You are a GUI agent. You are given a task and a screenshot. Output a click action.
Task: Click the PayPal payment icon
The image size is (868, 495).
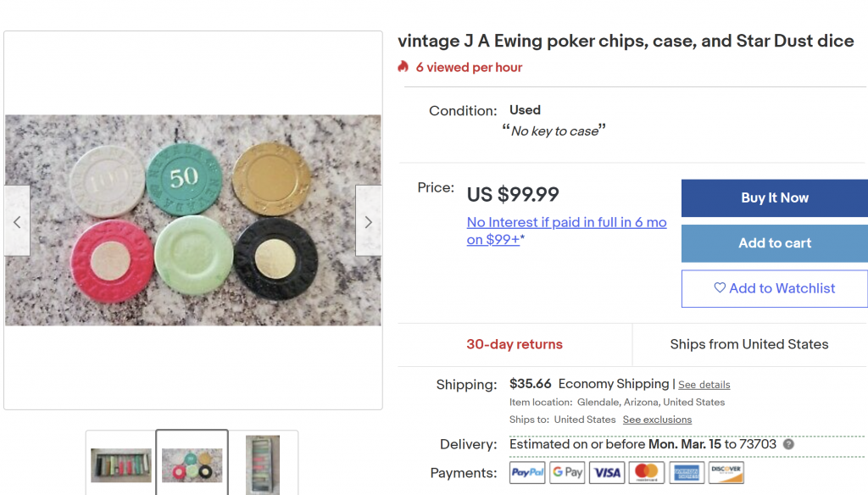tap(527, 472)
